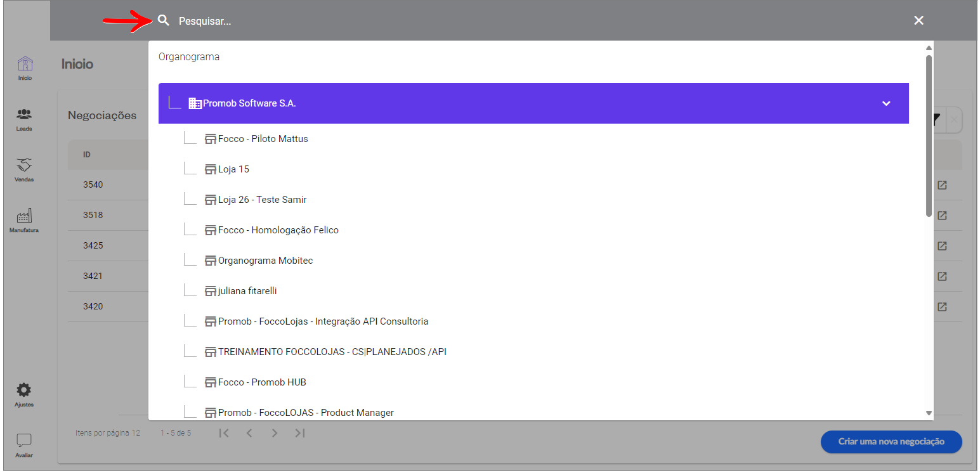Click negotiation ID 3540 cell

(93, 185)
